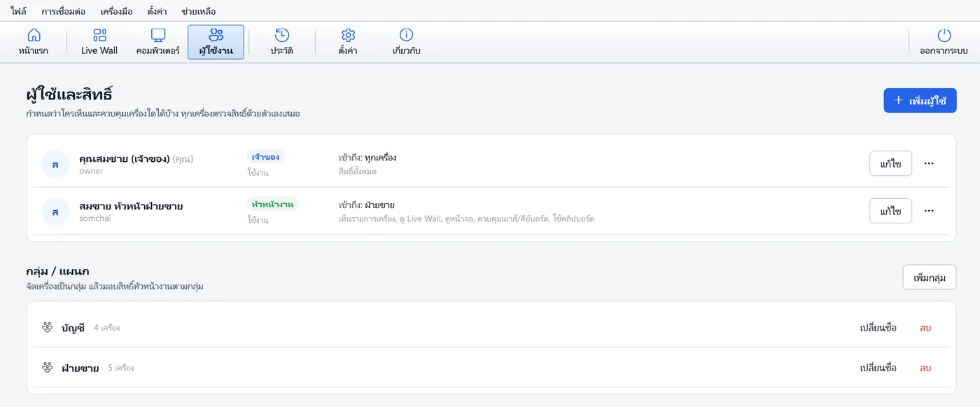Click the เพิ่มกลุ่ม button

930,277
